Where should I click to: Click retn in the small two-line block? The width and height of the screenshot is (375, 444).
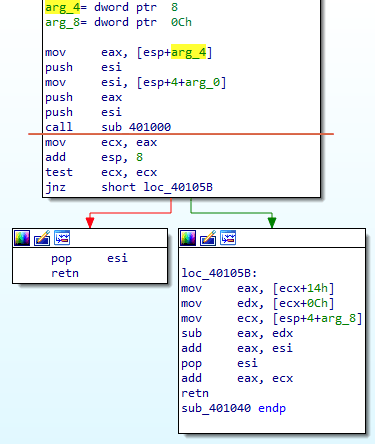[65, 273]
